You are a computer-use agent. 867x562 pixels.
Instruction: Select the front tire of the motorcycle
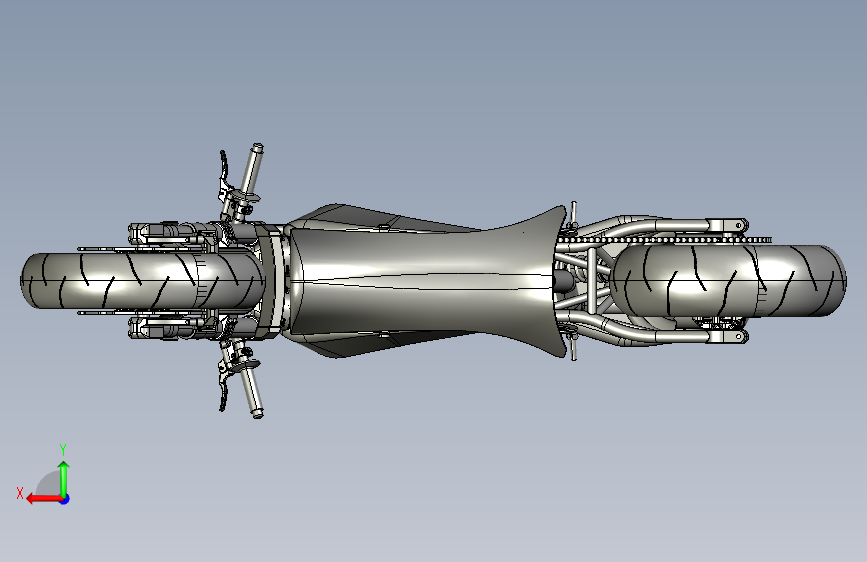(x=143, y=281)
